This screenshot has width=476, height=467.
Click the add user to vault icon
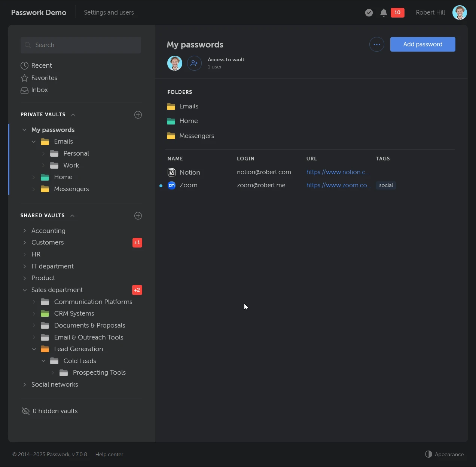[x=194, y=63]
